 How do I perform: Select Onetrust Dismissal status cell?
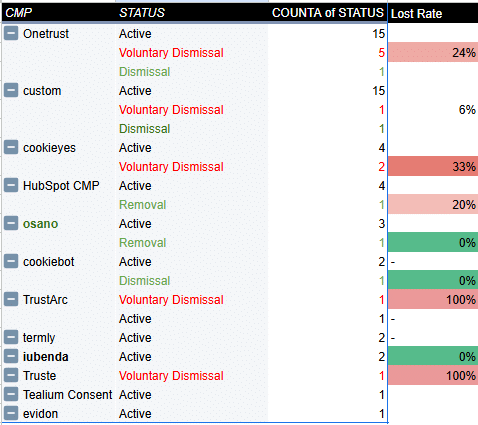[192, 72]
